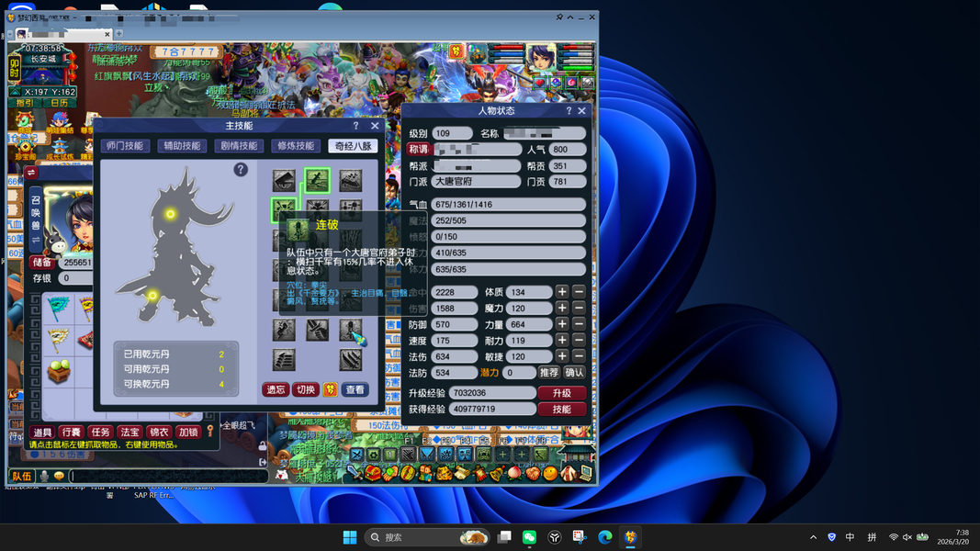Click the 日历 button under minimap
The width and height of the screenshot is (980, 551).
click(x=60, y=103)
